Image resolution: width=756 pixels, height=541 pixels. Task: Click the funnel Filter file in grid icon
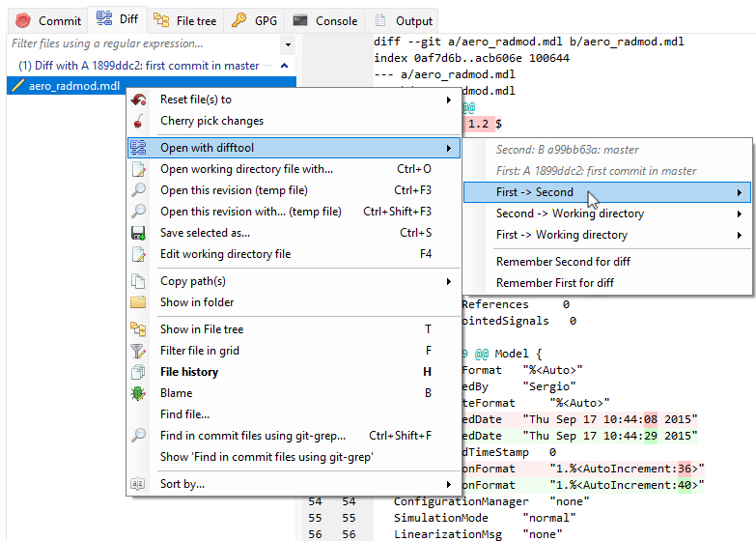point(138,351)
